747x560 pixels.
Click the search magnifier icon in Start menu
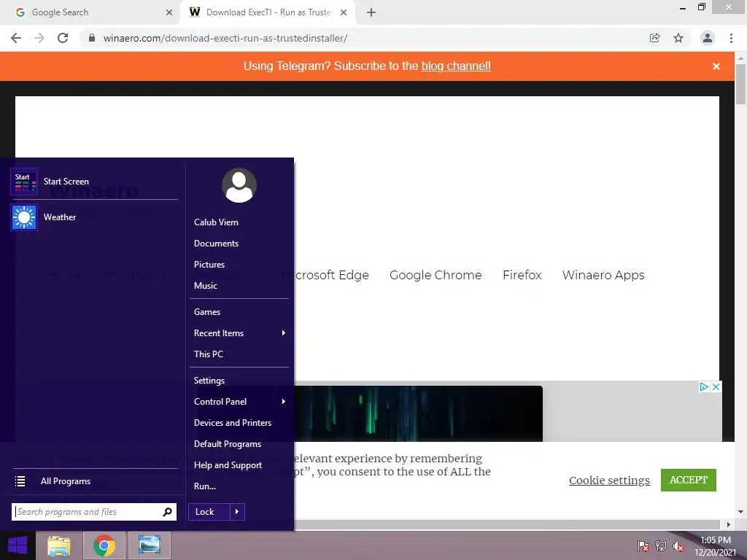tap(167, 512)
